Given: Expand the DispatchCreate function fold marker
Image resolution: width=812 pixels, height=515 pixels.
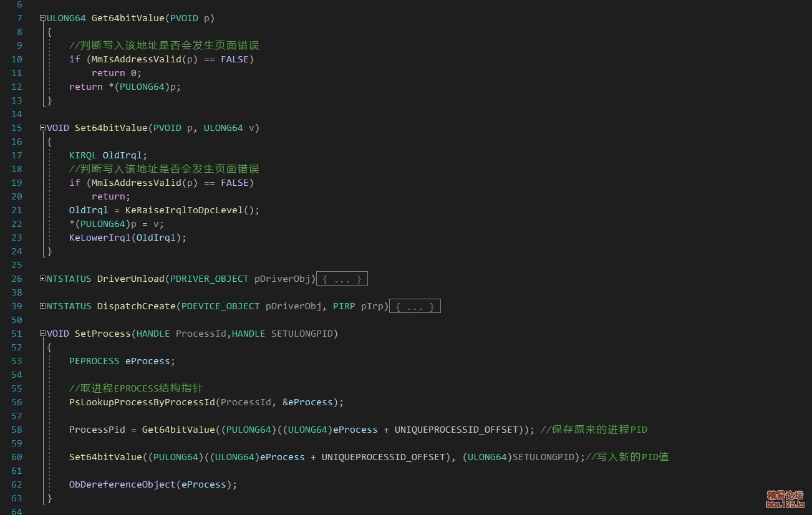Looking at the screenshot, I should click(x=42, y=306).
